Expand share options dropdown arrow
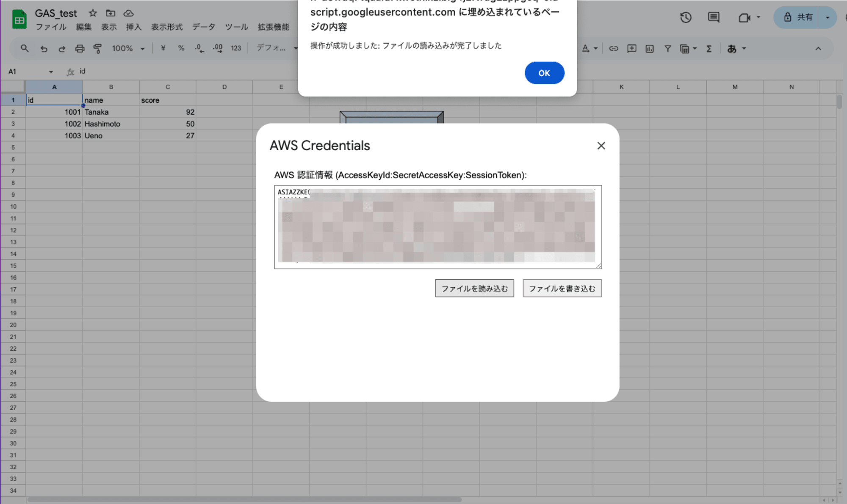 [828, 17]
